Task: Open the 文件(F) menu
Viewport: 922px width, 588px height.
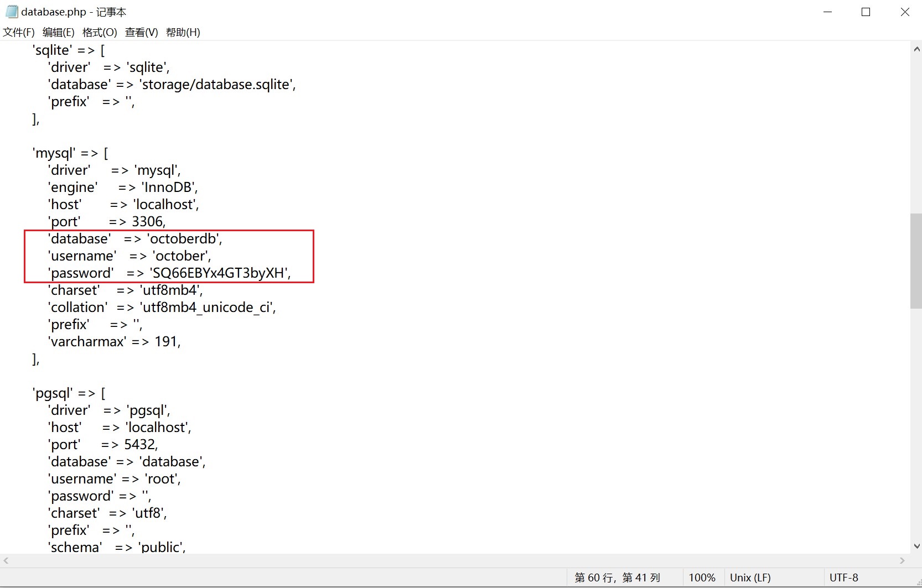Action: [19, 32]
